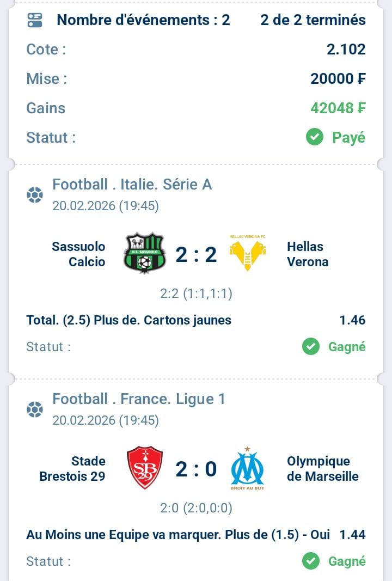Click the 2 : 2 match score
Image resolution: width=392 pixels, height=581 pixels.
click(x=196, y=254)
